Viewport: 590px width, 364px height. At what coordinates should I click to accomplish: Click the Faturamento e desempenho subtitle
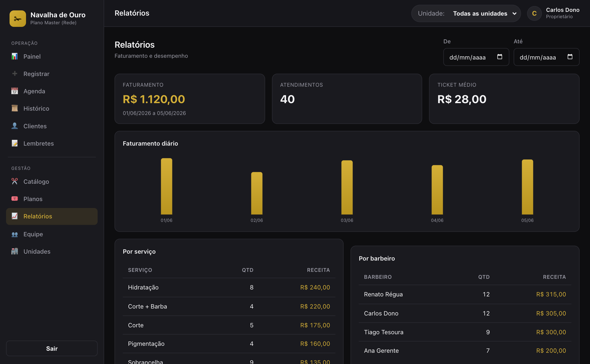point(151,56)
